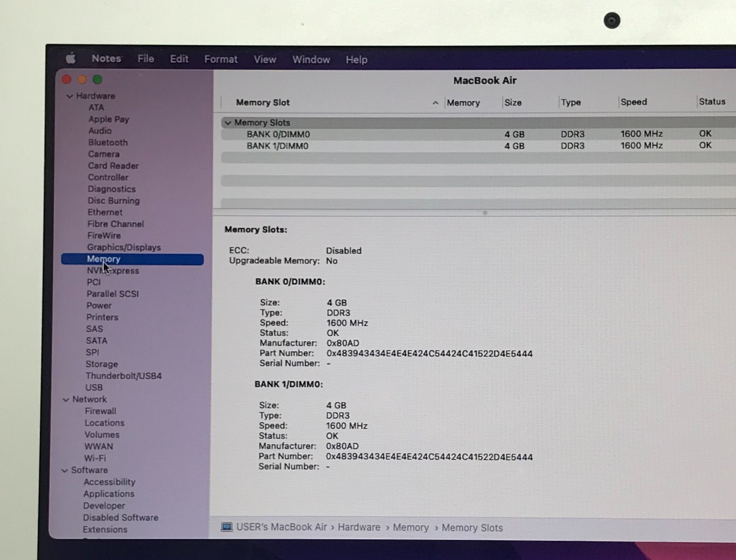Viewport: 736px width, 560px height.
Task: Open the Edit menu
Action: [x=179, y=59]
